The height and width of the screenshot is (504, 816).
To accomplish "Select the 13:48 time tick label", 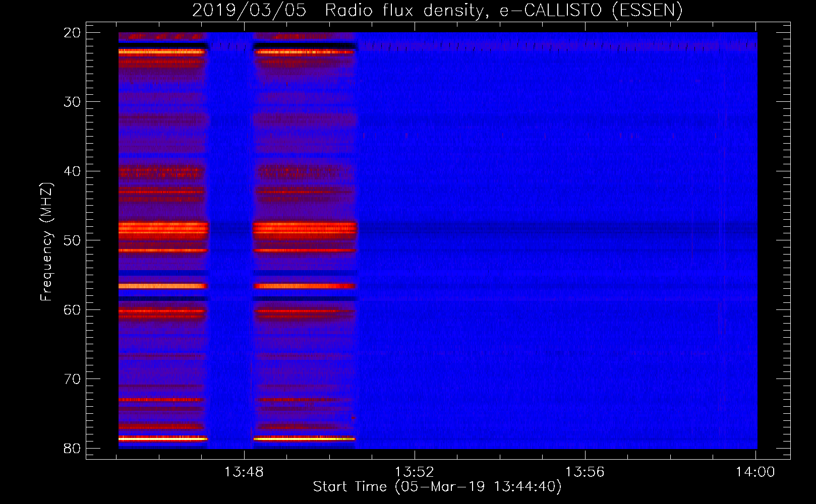I will pos(244,472).
